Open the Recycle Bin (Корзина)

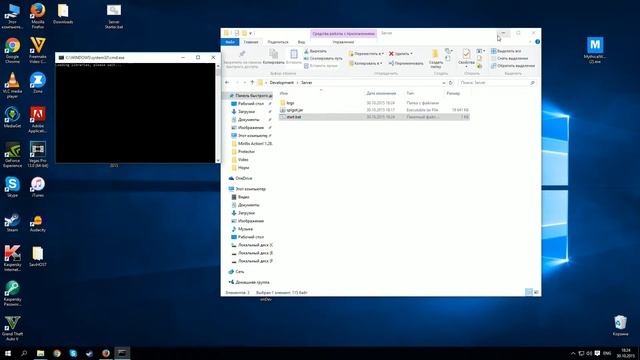click(x=620, y=325)
